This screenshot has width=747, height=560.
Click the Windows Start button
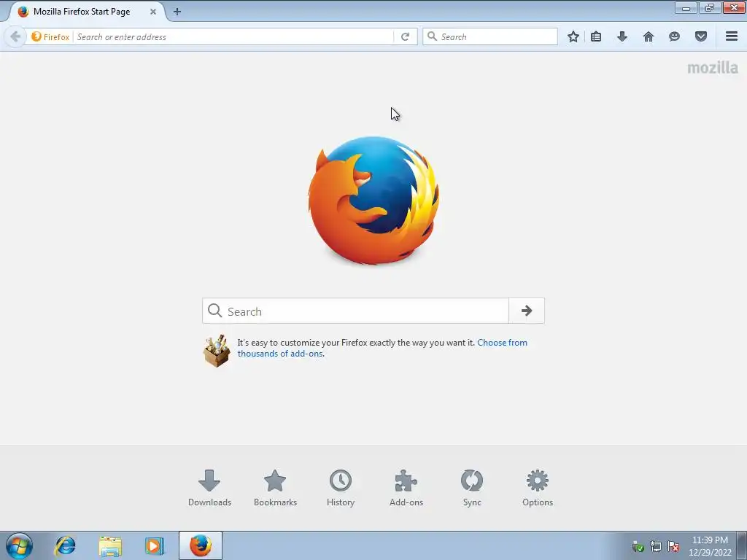coord(19,545)
